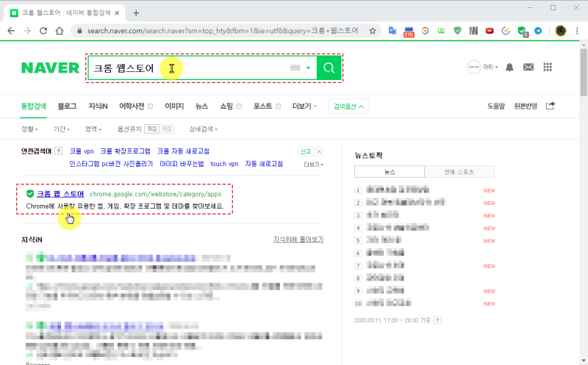Switch to the 지식iN tab

[98, 106]
